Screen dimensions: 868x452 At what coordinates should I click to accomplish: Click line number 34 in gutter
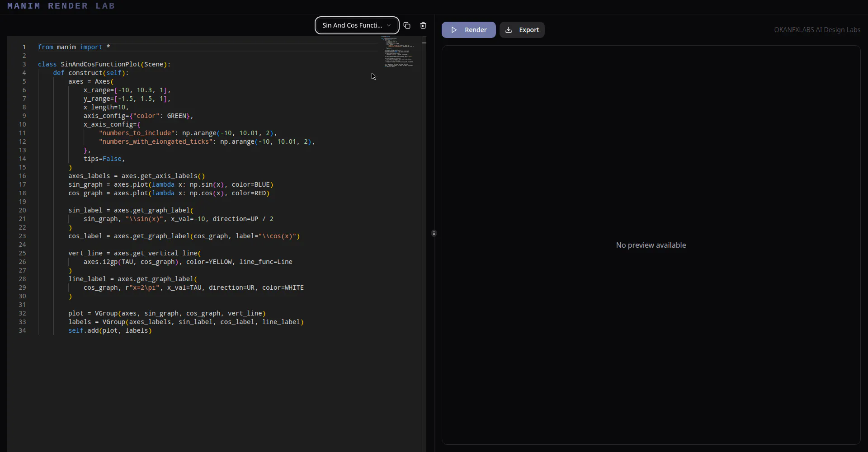22,330
